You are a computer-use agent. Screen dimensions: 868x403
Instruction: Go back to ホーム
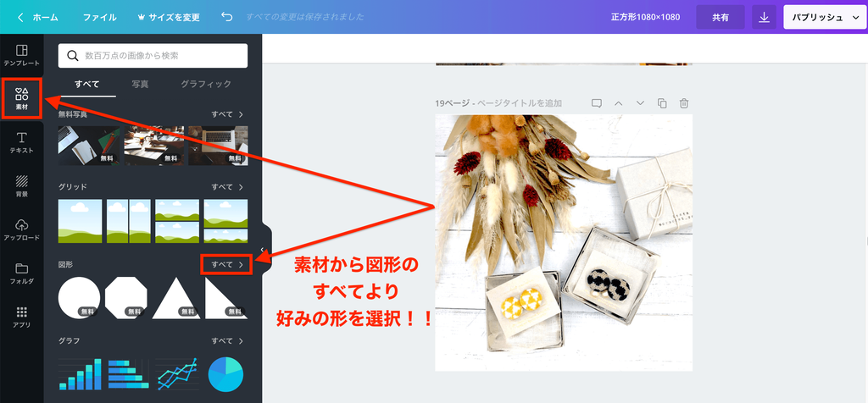(37, 17)
